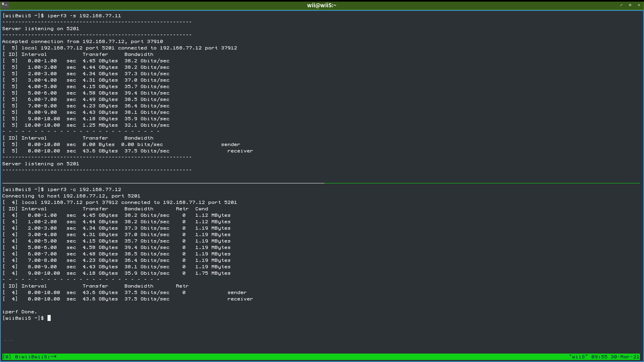644x362 pixels.
Task: Click 4.58 GBytes in server pane
Action: tap(100, 93)
